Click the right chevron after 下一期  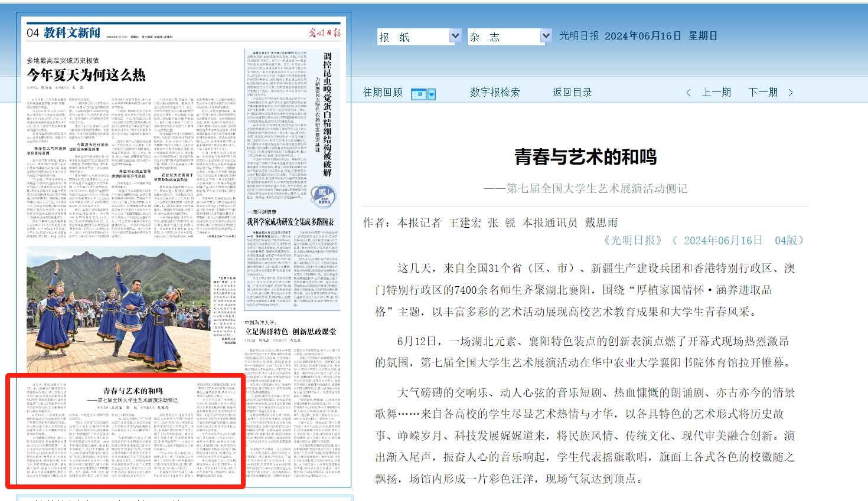tap(790, 93)
